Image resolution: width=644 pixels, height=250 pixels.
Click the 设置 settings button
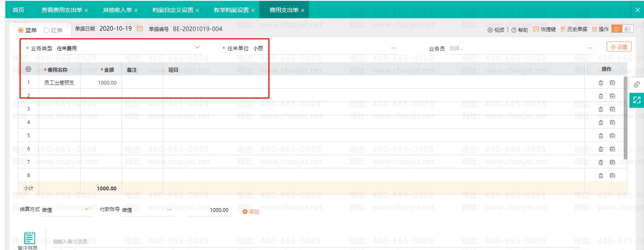619,47
